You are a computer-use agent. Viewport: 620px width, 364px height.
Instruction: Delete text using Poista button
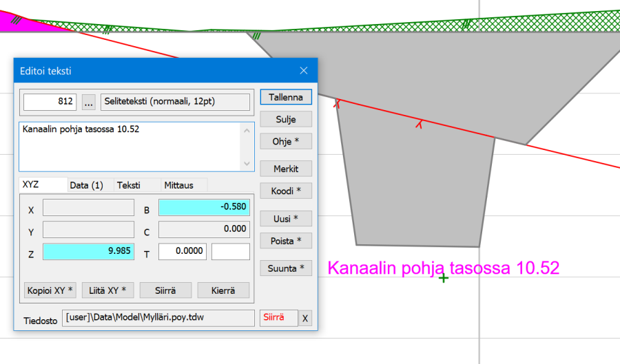[286, 241]
